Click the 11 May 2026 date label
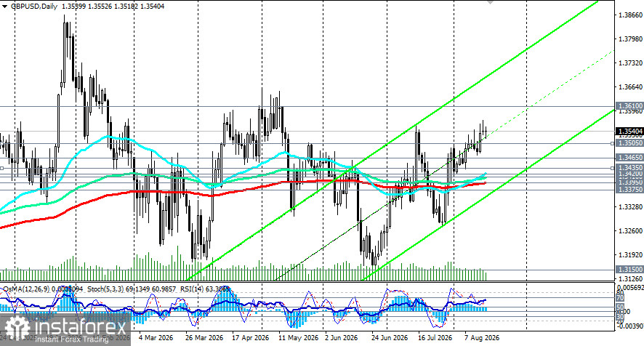This screenshot has height=346, width=644. pos(298,338)
